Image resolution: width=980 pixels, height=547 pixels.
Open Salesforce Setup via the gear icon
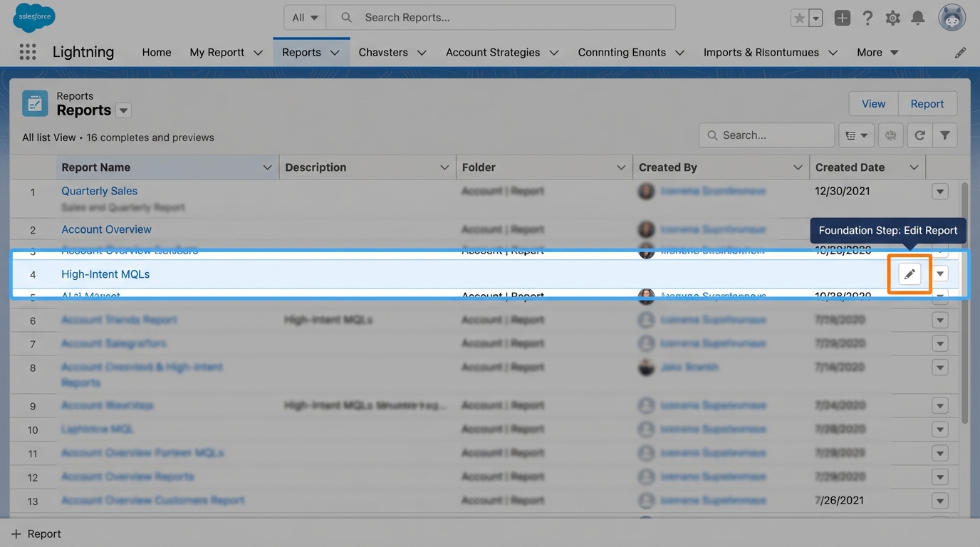[892, 17]
